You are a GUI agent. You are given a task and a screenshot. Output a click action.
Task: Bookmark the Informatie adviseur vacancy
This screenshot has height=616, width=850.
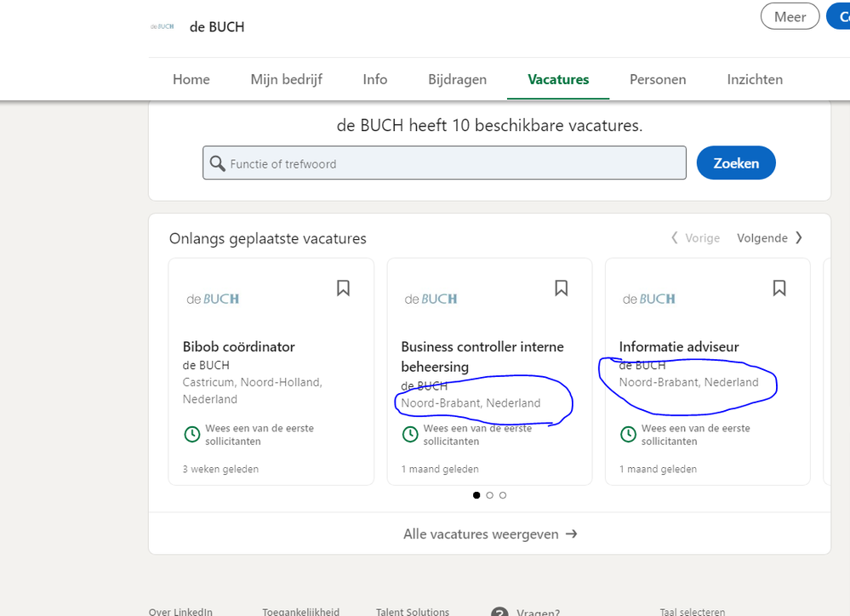779,288
